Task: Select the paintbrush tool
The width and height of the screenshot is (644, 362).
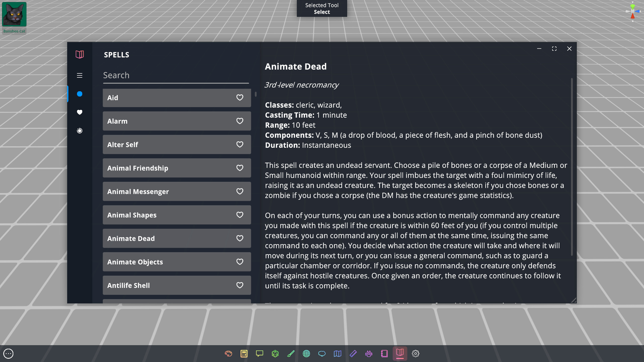Action: click(x=291, y=353)
